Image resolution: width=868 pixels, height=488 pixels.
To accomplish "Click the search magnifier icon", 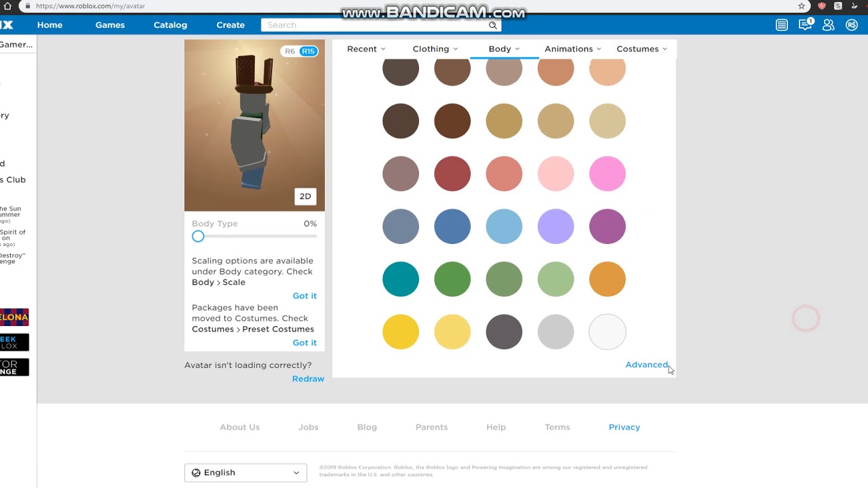I will [493, 25].
